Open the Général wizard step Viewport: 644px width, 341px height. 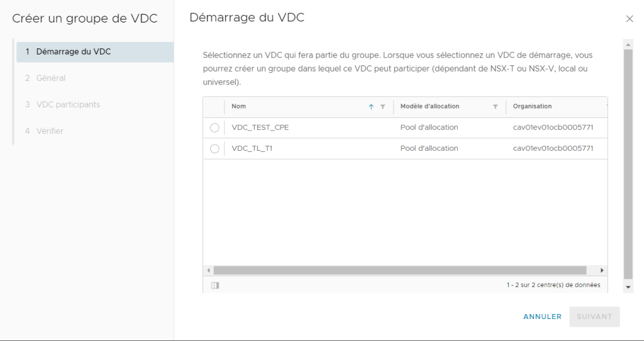[x=51, y=78]
